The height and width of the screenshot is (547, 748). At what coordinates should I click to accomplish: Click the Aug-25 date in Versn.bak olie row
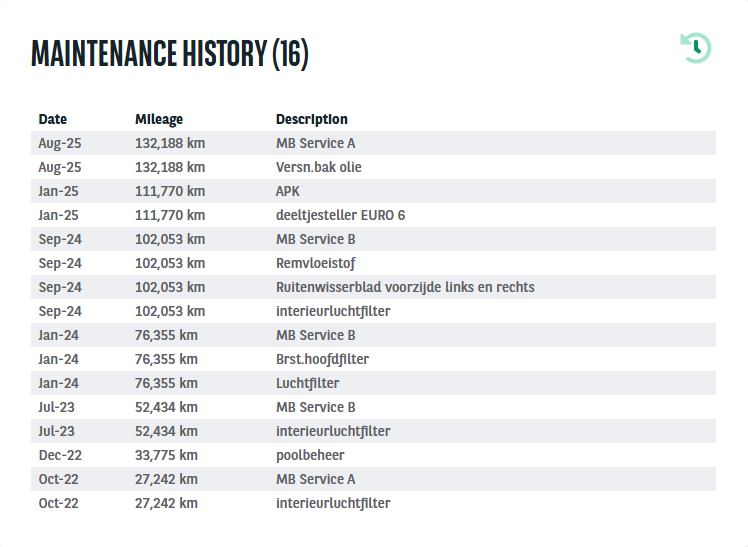[x=60, y=167]
